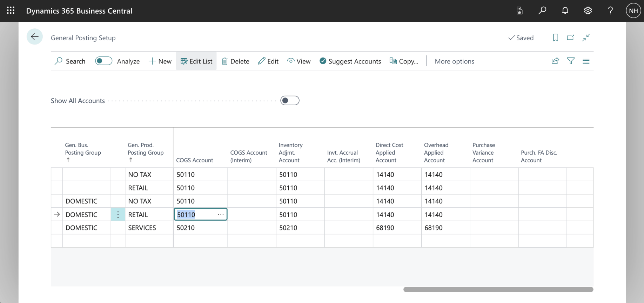Click the Delete button

click(235, 61)
